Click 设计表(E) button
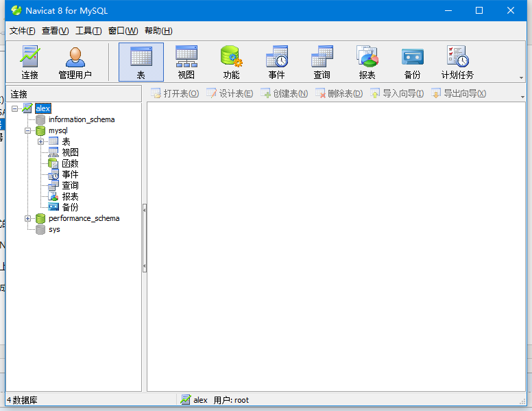This screenshot has height=411, width=532. pos(230,93)
